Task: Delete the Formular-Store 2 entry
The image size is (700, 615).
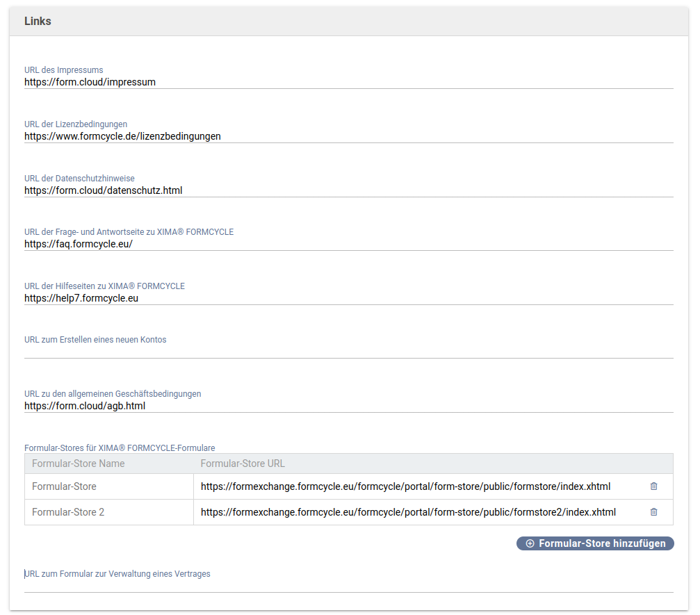Action: coord(653,512)
